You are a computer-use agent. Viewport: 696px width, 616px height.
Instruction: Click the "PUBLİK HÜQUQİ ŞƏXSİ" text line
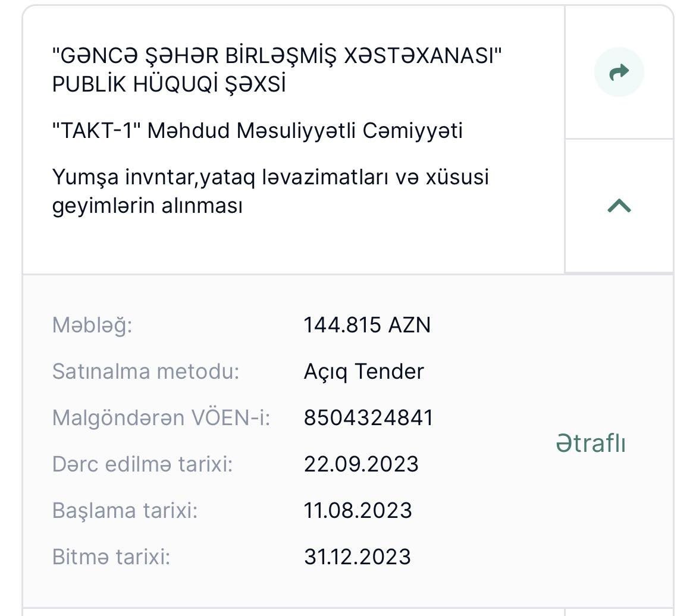click(169, 84)
